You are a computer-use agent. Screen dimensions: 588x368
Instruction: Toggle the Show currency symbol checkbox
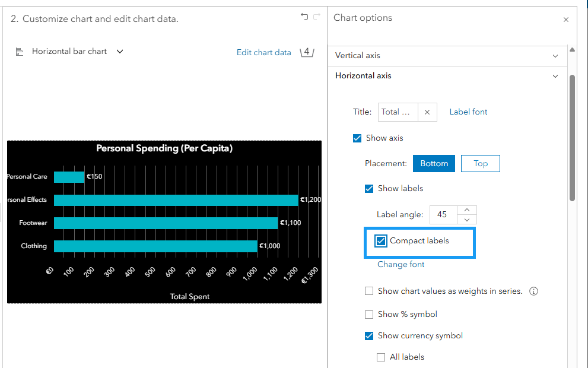pyautogui.click(x=369, y=336)
